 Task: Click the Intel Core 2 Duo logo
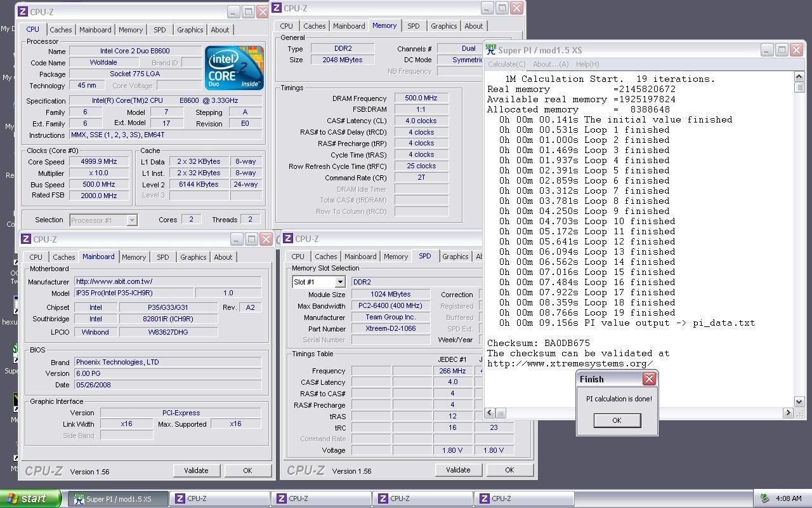[233, 67]
